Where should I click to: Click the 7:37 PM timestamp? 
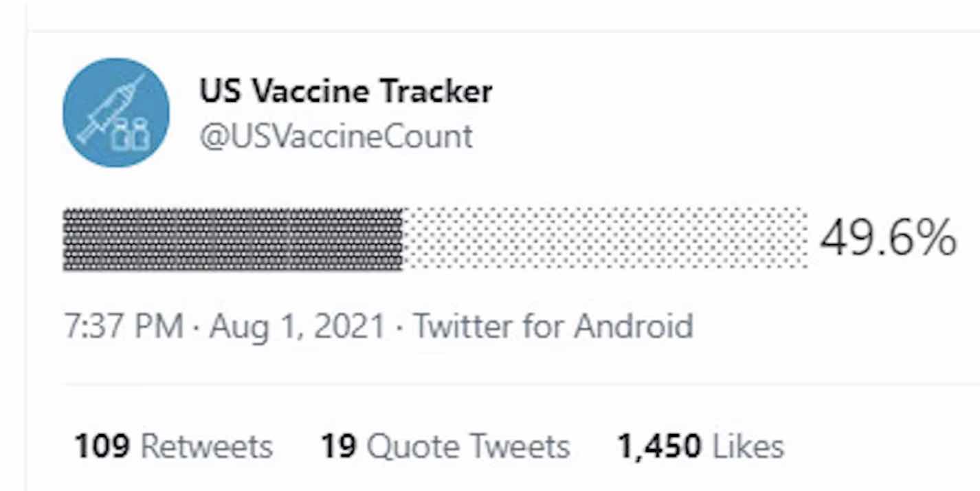(124, 326)
